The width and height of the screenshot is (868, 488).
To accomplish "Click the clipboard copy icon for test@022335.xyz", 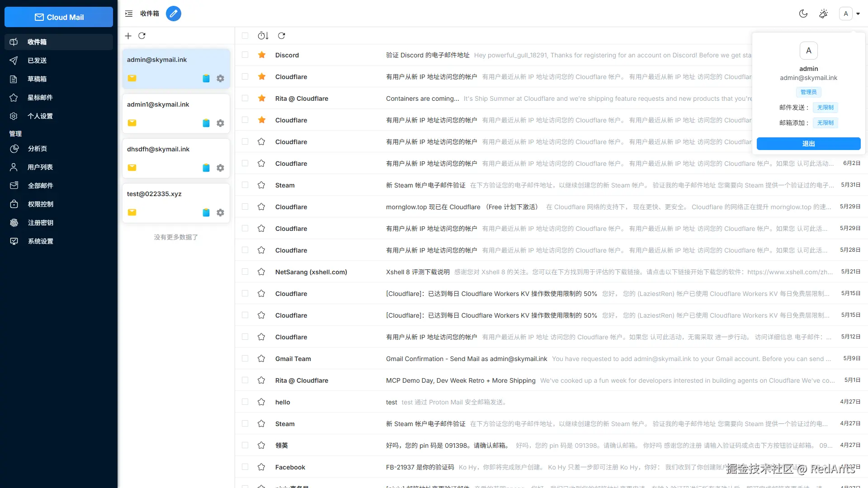I will coord(206,212).
